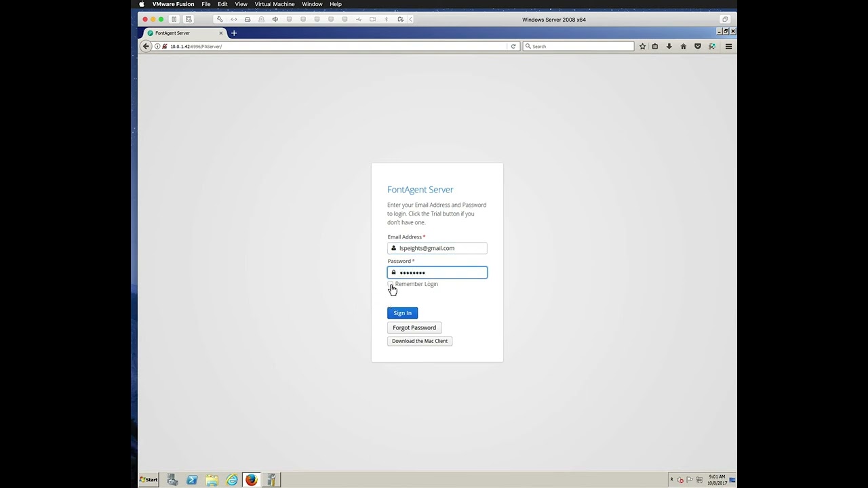Click Download the Mac Client button
Screen dimensions: 868x488
pos(420,341)
